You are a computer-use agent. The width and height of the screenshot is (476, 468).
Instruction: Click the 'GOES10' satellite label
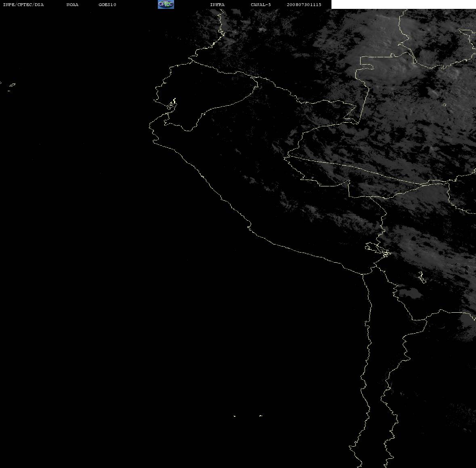(107, 4)
